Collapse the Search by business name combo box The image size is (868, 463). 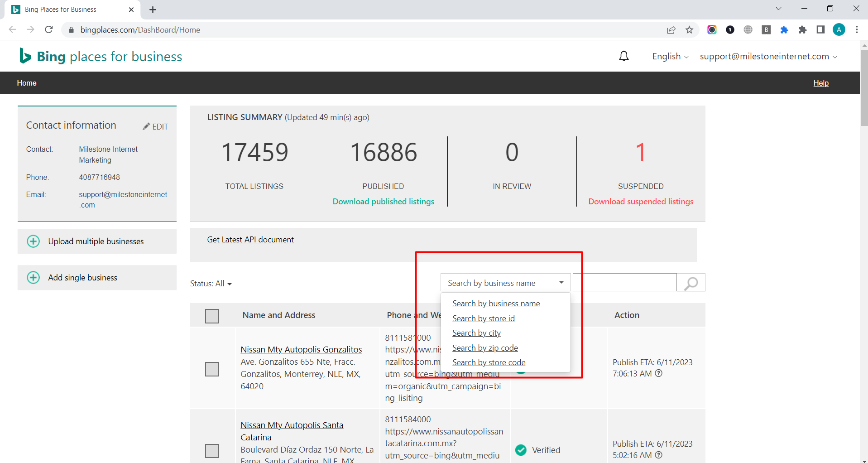(x=505, y=283)
